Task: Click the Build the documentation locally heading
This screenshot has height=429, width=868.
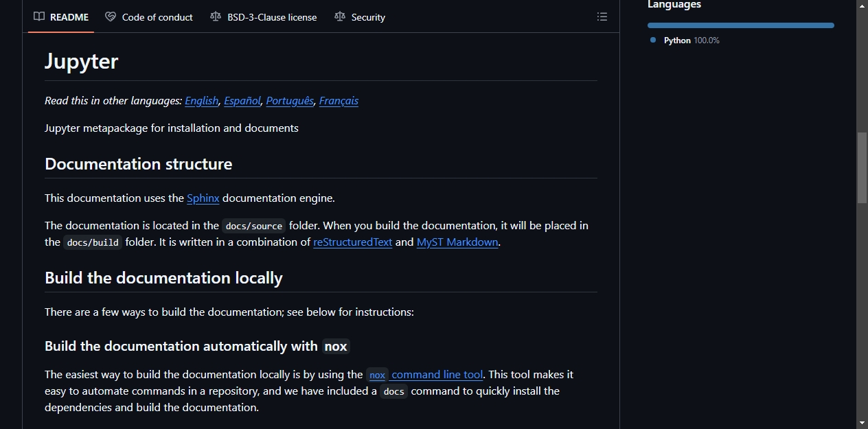Action: click(x=163, y=278)
